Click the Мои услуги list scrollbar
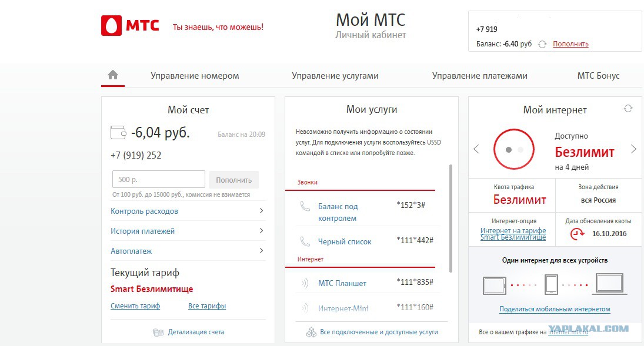644x346 pixels. pos(451,219)
